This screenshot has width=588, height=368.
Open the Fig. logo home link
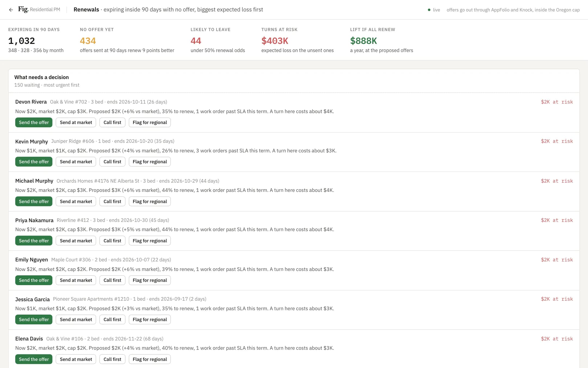pos(23,9)
